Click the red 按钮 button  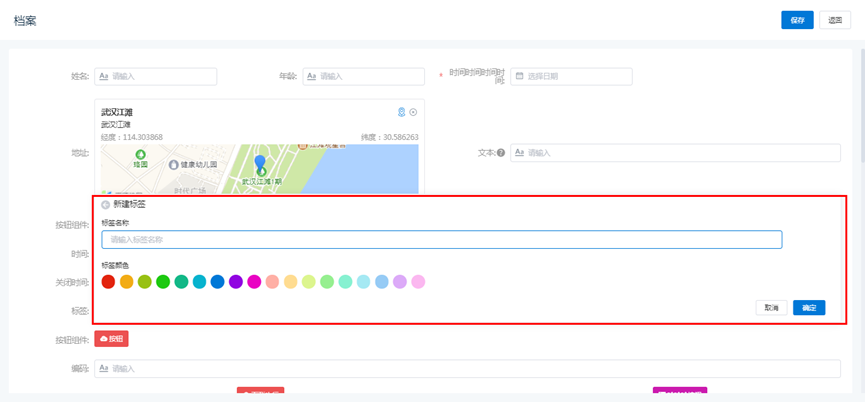(x=111, y=339)
